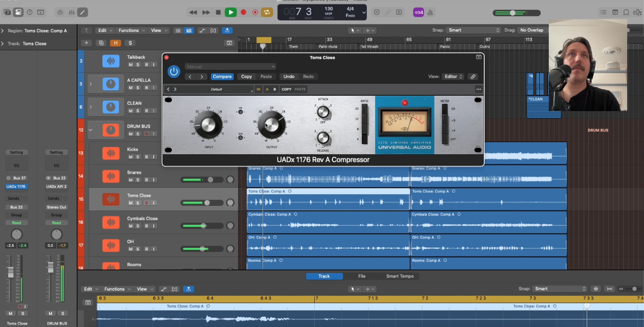Click Compare in the plugin header
Viewport: 644px width, 327px height.
pos(222,76)
